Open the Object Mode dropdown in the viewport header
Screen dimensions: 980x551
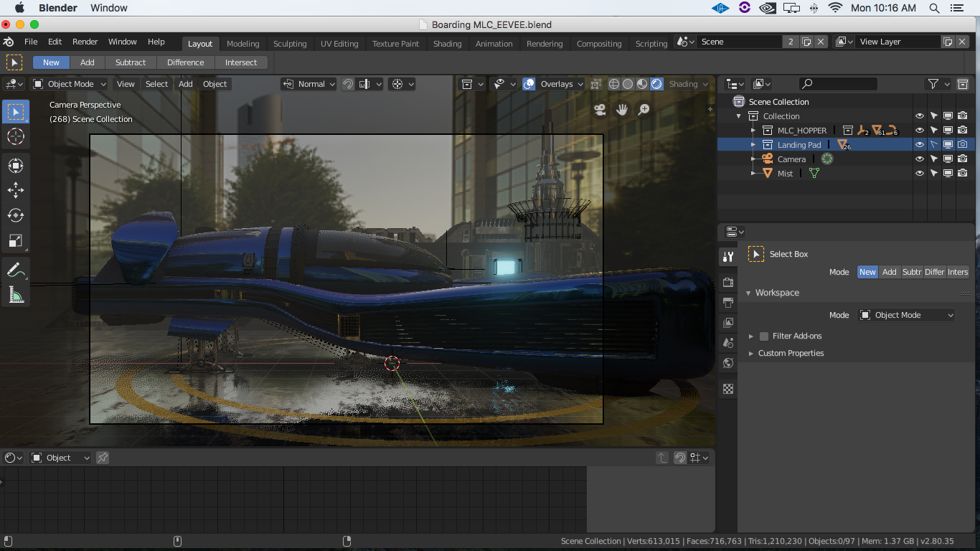coord(69,84)
